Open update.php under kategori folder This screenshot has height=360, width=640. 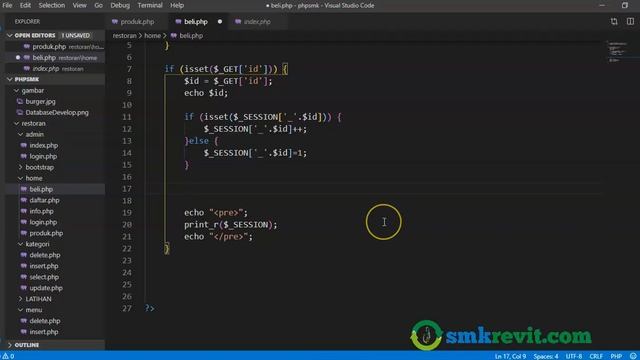click(x=46, y=288)
